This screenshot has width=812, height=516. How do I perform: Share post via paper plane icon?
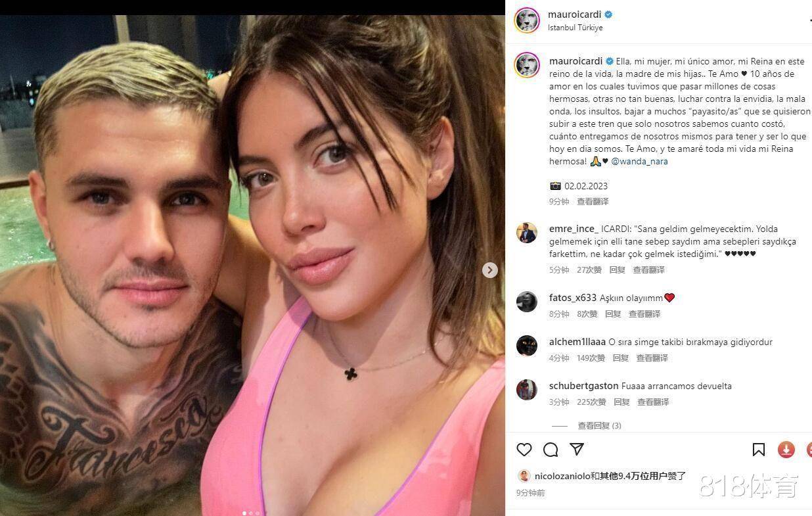click(577, 450)
